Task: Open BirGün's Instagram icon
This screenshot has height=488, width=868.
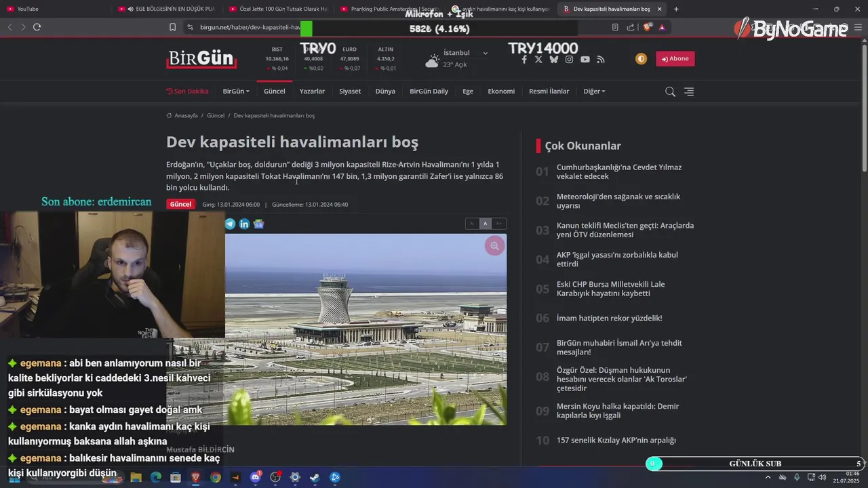Action: tap(569, 60)
